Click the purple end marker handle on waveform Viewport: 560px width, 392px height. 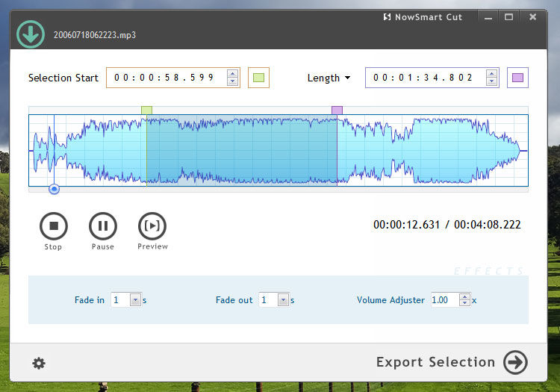pyautogui.click(x=337, y=110)
